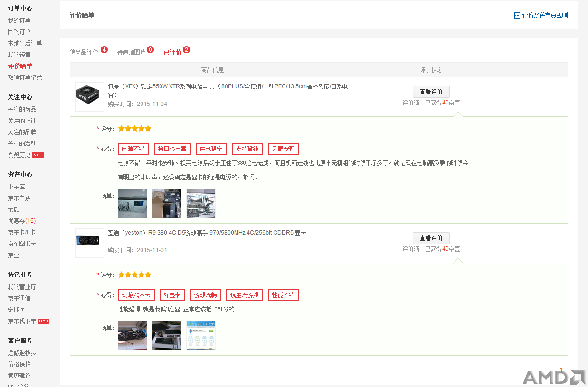Open second photo in graphics card review
This screenshot has height=387, width=588.
pyautogui.click(x=167, y=336)
